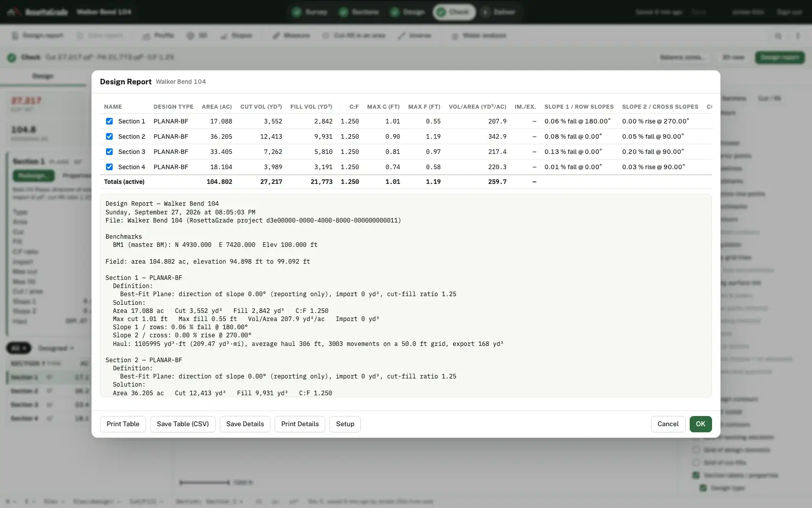Click the Totals (active) row label
Screen dimensions: 812x508
124,182
